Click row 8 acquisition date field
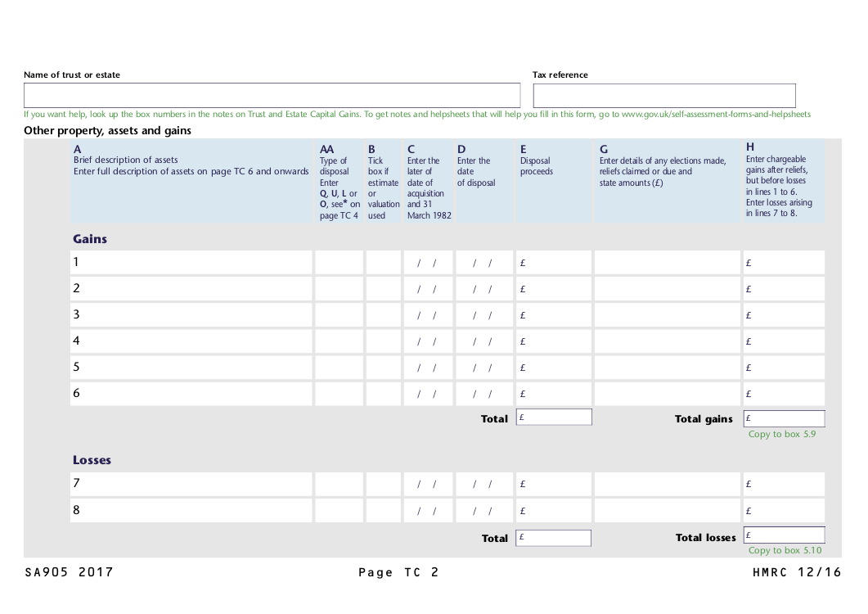The image size is (868, 614). pos(428,510)
